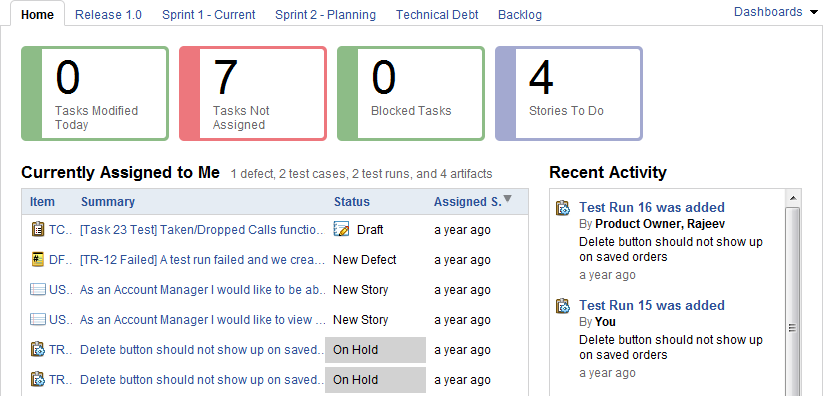
Task: Open the Technical Debt tab
Action: [x=437, y=15]
